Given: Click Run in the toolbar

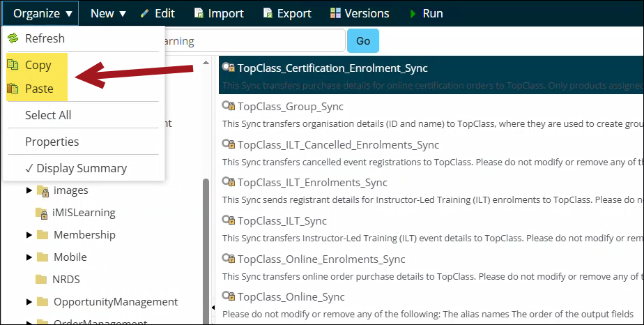Looking at the screenshot, I should pyautogui.click(x=426, y=13).
